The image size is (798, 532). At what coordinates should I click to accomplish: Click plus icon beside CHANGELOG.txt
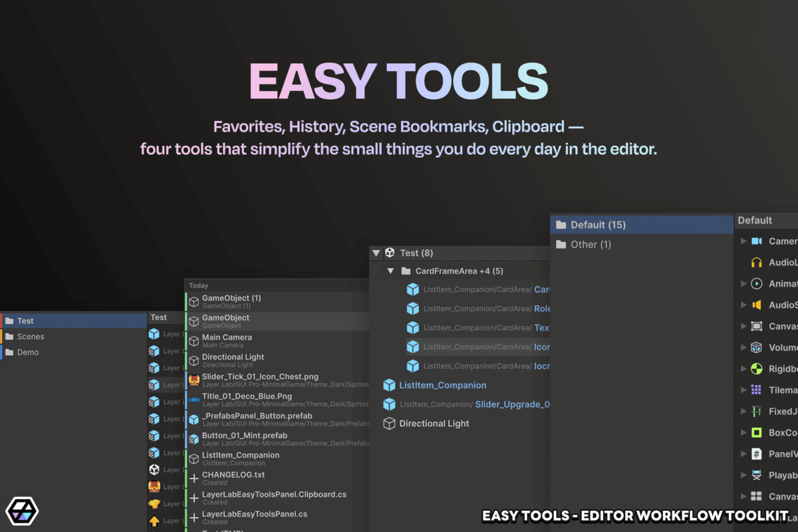tap(194, 478)
